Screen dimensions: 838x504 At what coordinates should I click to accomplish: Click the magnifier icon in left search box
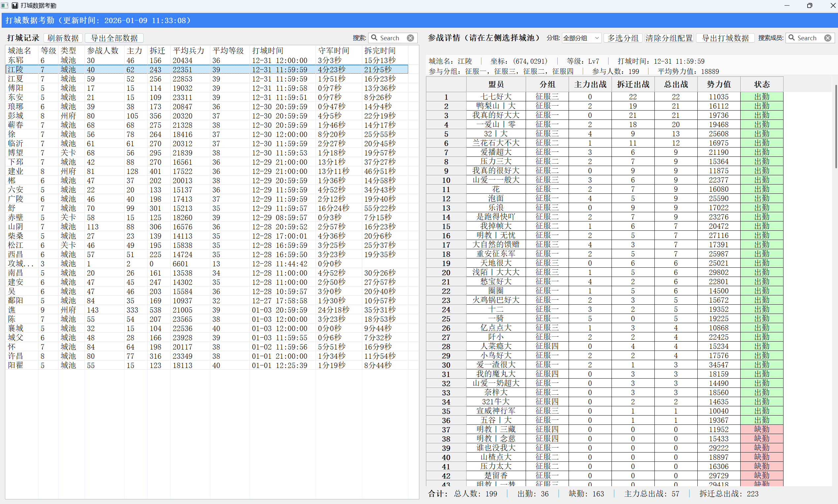click(x=374, y=38)
